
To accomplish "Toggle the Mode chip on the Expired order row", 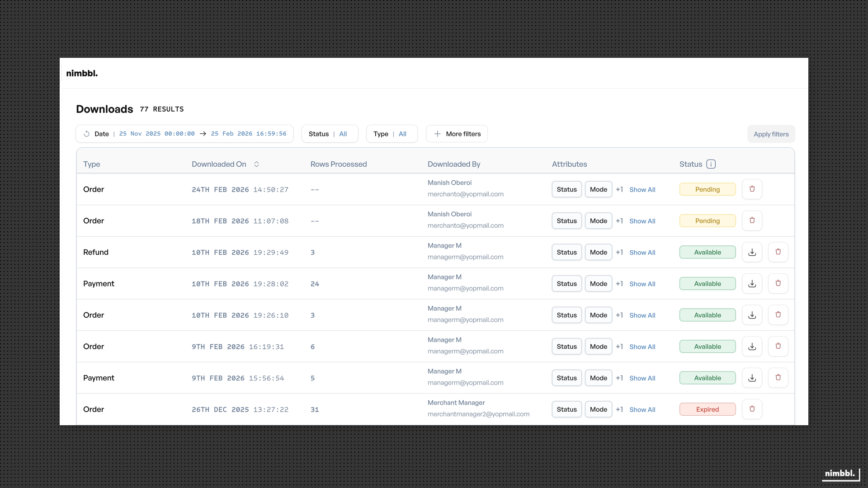I will click(x=598, y=409).
